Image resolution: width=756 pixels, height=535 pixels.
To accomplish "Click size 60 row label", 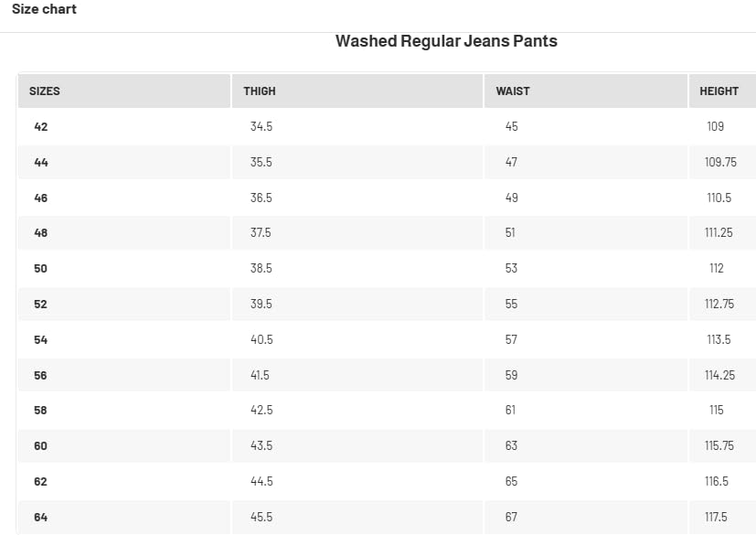I will coord(41,446).
